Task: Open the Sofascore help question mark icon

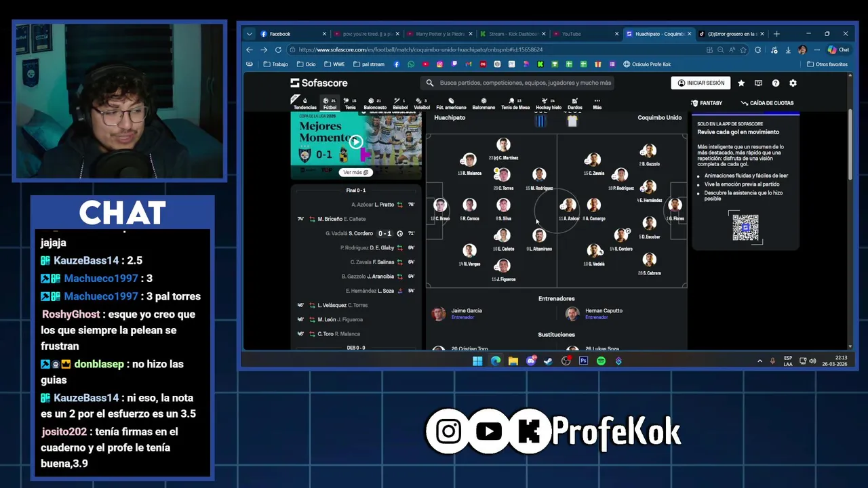Action: [x=776, y=83]
